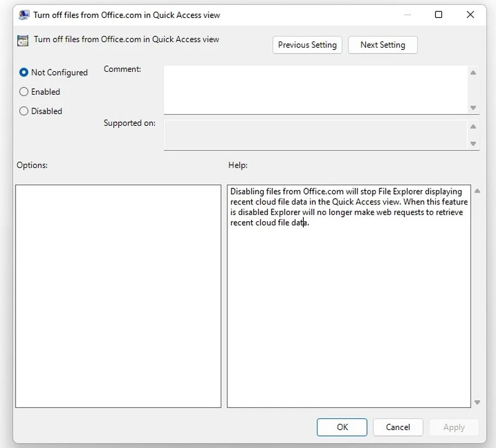Click the Comment scrollbar track
The height and width of the screenshot is (448, 496).
click(474, 89)
